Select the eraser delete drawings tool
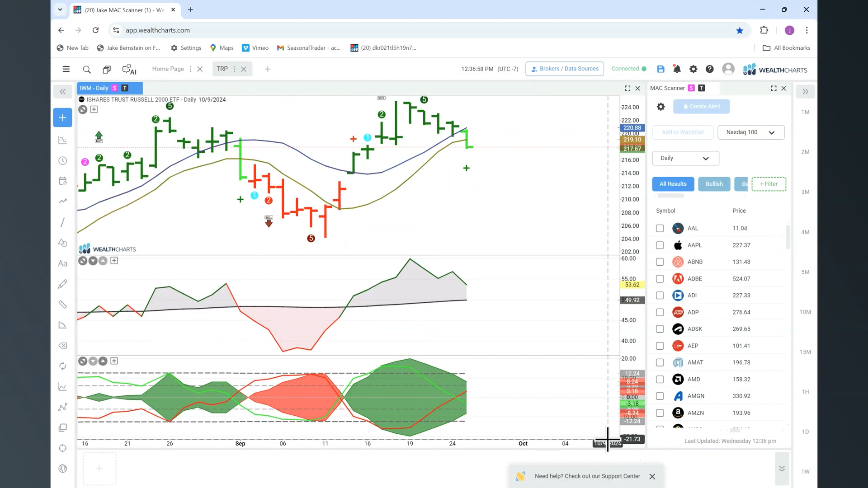This screenshot has height=488, width=868. click(x=62, y=346)
